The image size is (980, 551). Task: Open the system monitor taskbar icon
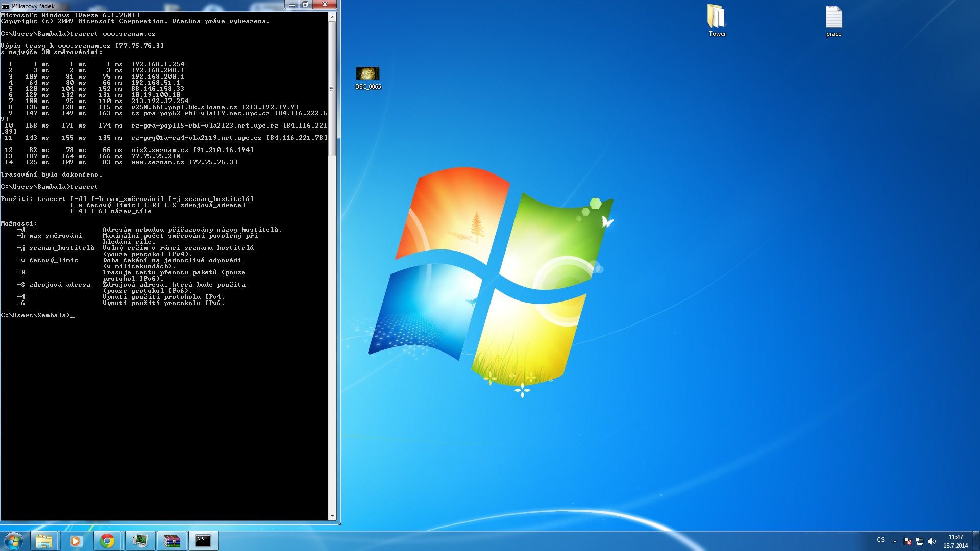click(139, 541)
